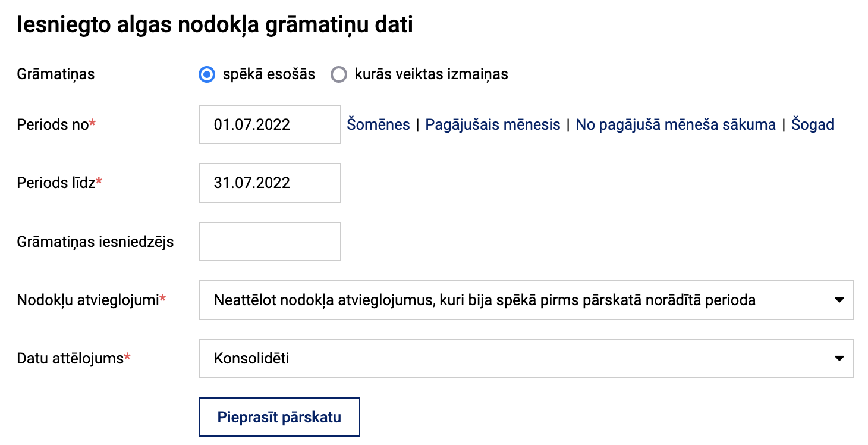The image size is (868, 445).
Task: Open the "Nodokļu atvieglojumi" dropdown list
Action: 526,300
